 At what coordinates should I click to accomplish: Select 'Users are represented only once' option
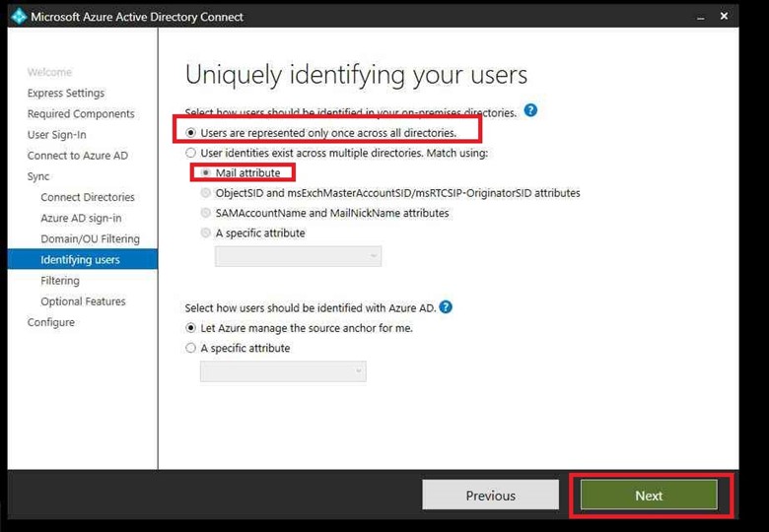click(191, 132)
